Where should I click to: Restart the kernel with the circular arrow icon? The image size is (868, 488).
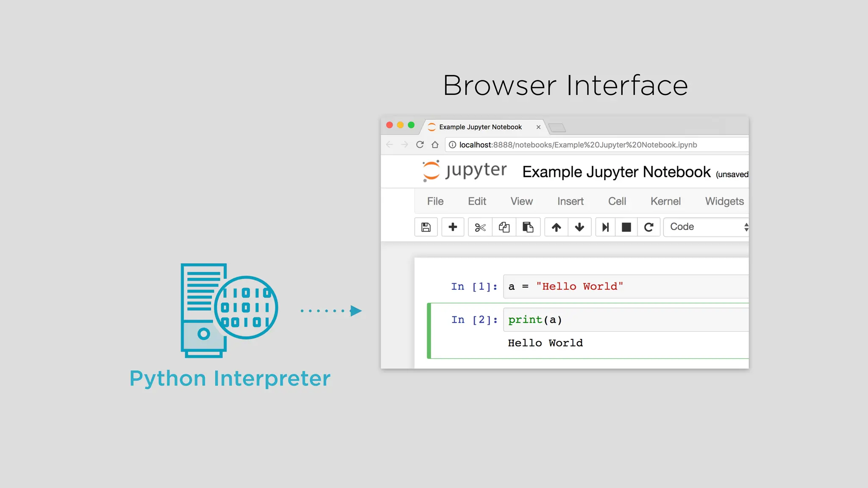pyautogui.click(x=649, y=227)
